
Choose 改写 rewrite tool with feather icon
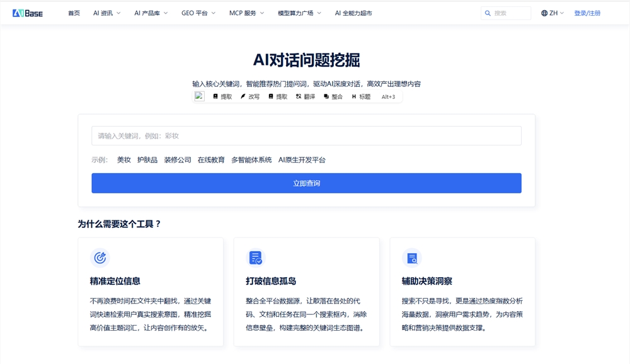[250, 97]
